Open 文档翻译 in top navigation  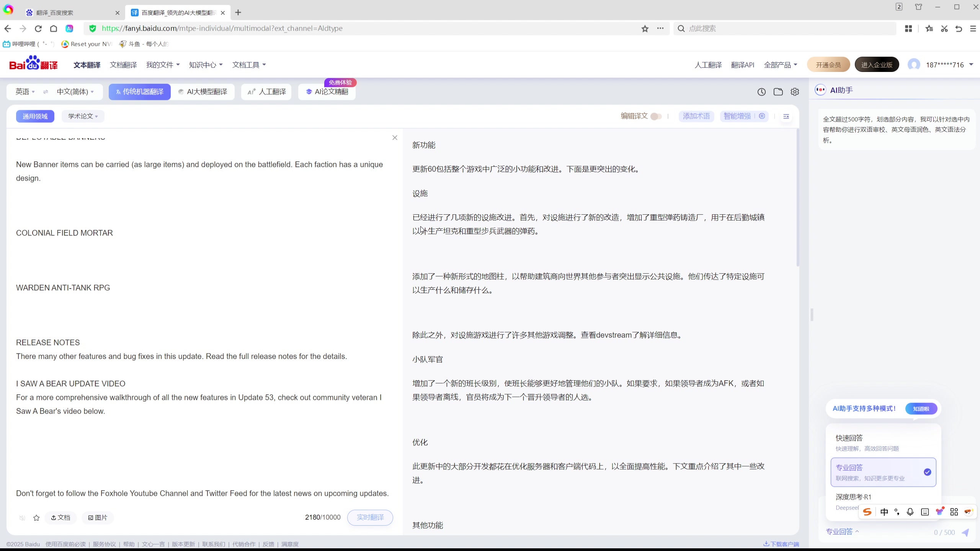pos(123,65)
